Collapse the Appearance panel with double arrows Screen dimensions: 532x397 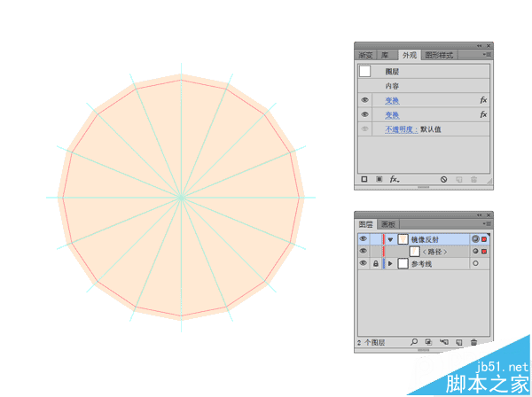tap(479, 46)
